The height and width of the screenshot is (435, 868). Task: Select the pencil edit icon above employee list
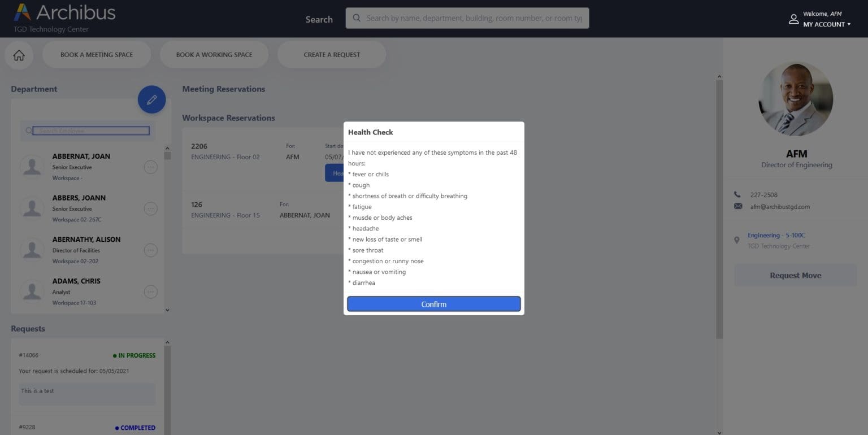tap(151, 99)
